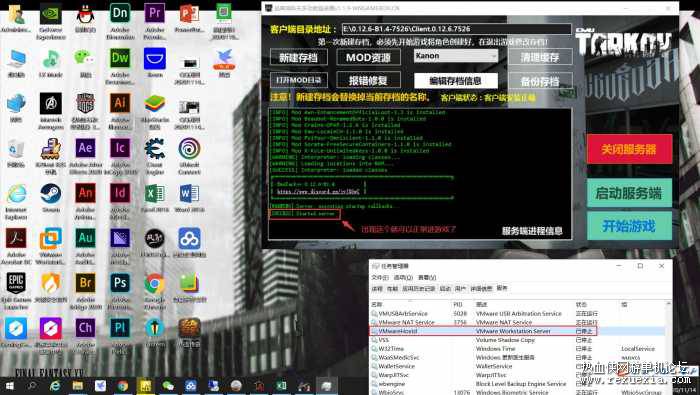Open the Xanon profile dropdown

click(455, 56)
